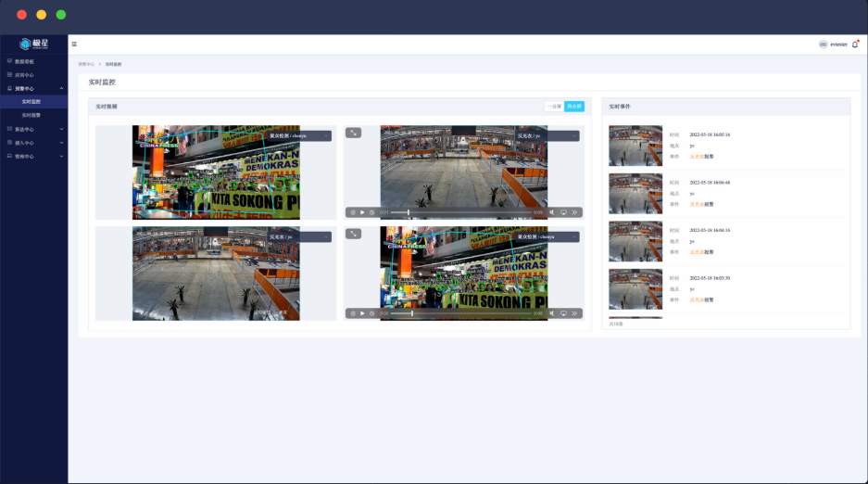Click the 应用中心 sidebar icon
The width and height of the screenshot is (868, 484).
click(x=9, y=74)
